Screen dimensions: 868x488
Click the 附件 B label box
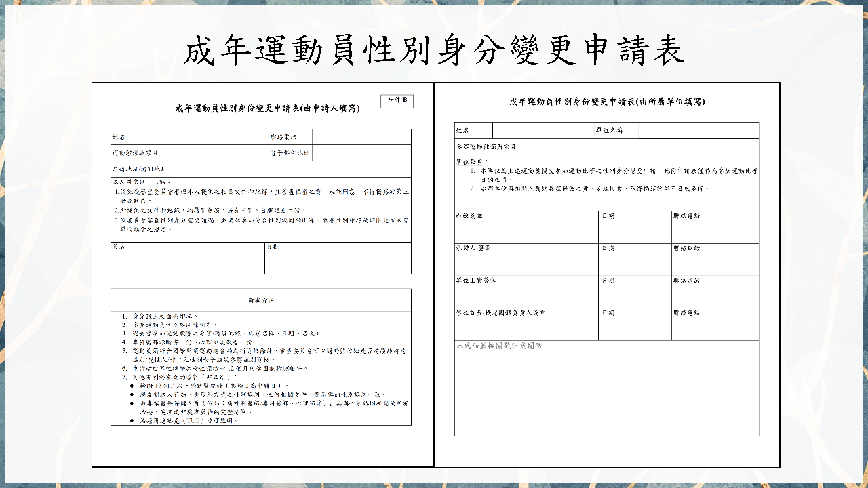pyautogui.click(x=397, y=101)
